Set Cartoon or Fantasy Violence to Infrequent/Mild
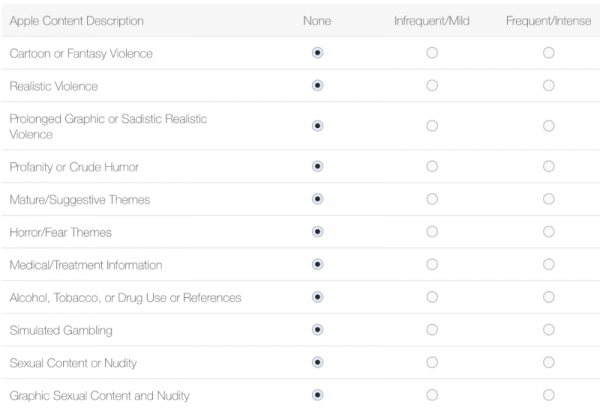The image size is (600, 408). click(x=432, y=53)
